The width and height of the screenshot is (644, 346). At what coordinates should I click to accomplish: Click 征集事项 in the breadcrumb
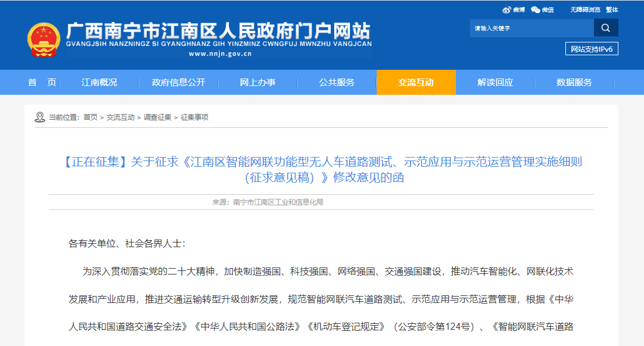[194, 117]
